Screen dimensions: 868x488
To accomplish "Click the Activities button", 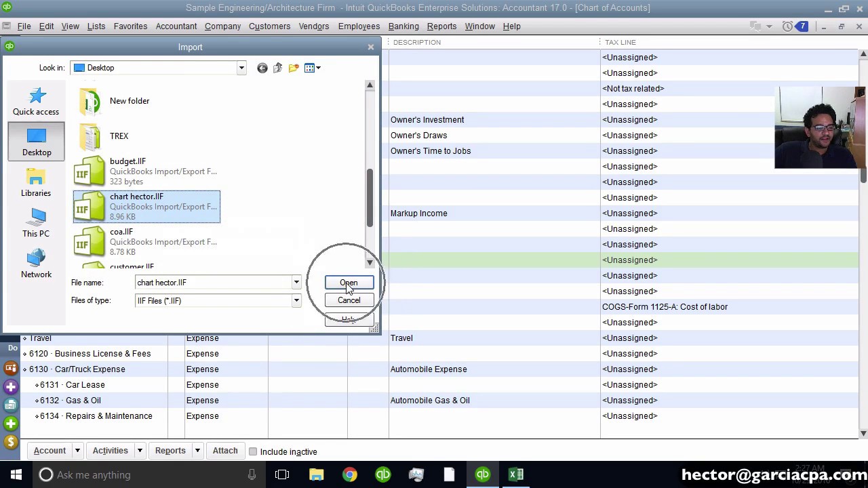I will click(110, 451).
